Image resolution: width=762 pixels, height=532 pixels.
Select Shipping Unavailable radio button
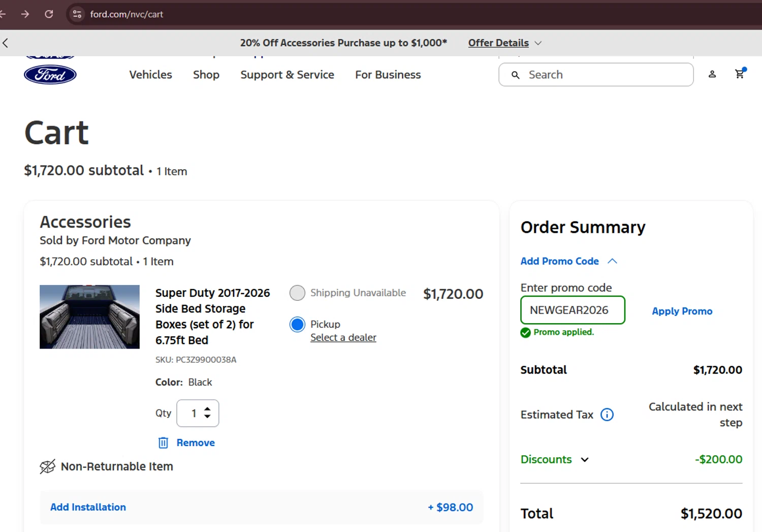pyautogui.click(x=297, y=293)
